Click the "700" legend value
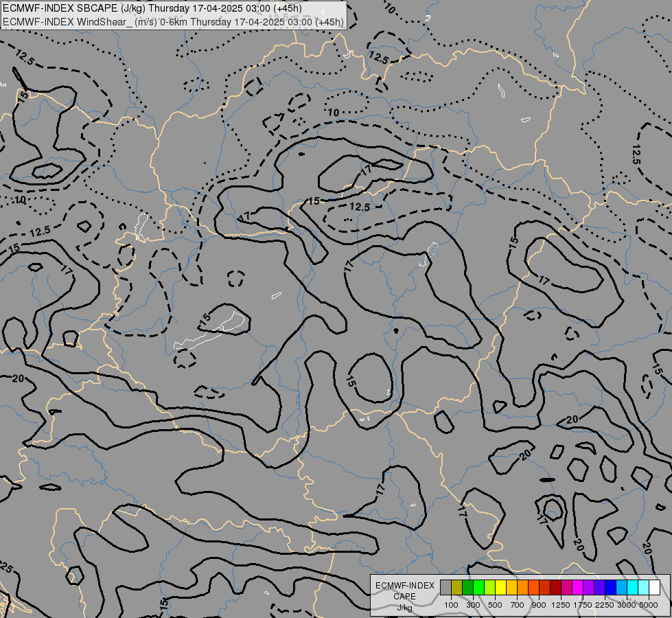672x618 pixels. pos(518,605)
